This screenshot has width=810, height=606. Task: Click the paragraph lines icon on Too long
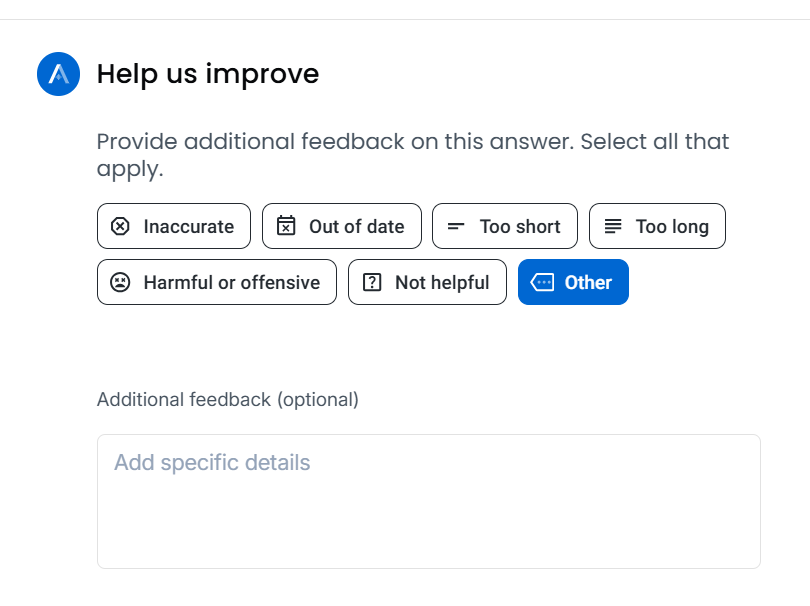point(613,226)
